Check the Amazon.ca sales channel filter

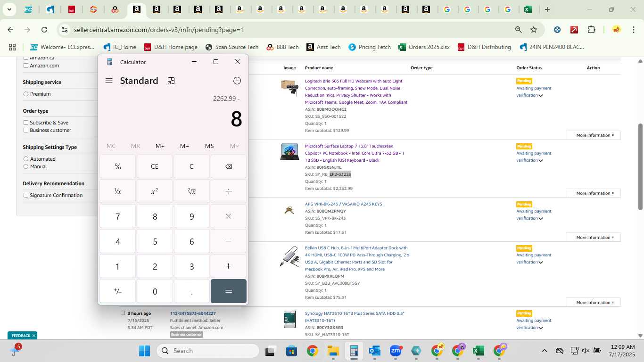pos(26,58)
